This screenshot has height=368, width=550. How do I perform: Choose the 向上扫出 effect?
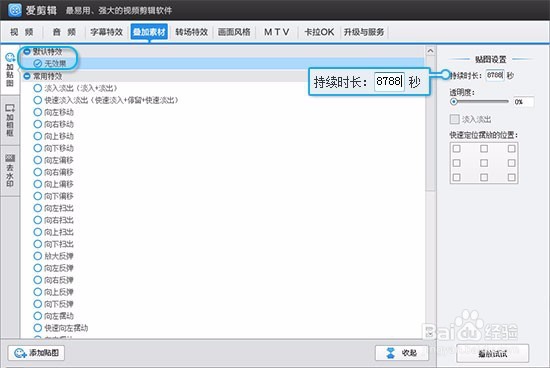pos(54,232)
